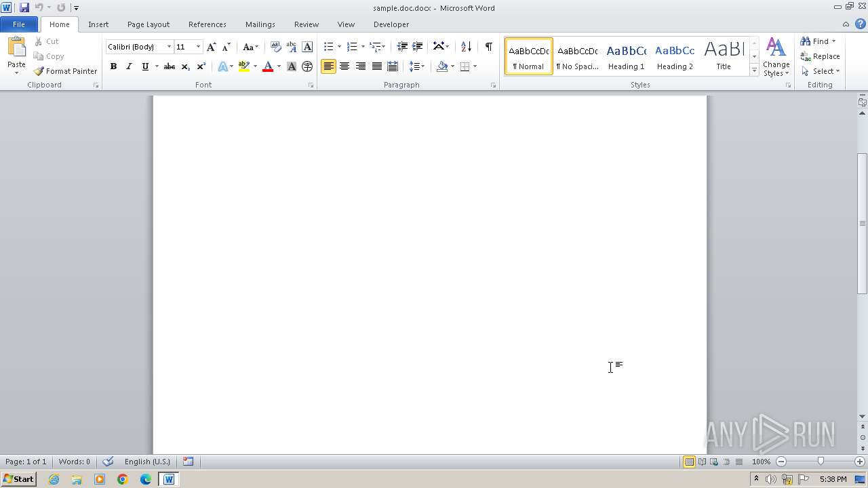Click the Windows Start button

18,479
